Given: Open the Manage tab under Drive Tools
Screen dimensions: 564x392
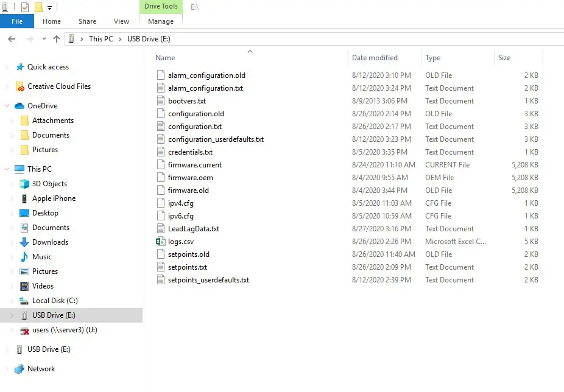Looking at the screenshot, I should [160, 21].
